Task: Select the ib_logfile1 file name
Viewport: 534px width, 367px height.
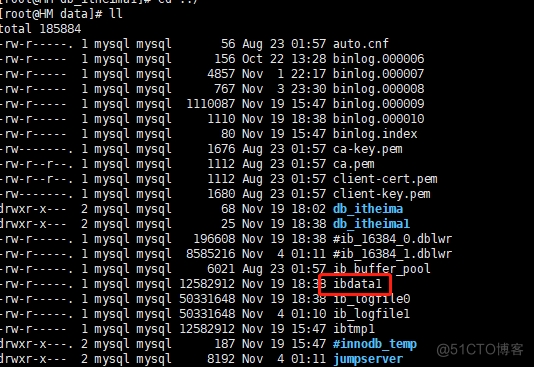Action: pyautogui.click(x=372, y=314)
